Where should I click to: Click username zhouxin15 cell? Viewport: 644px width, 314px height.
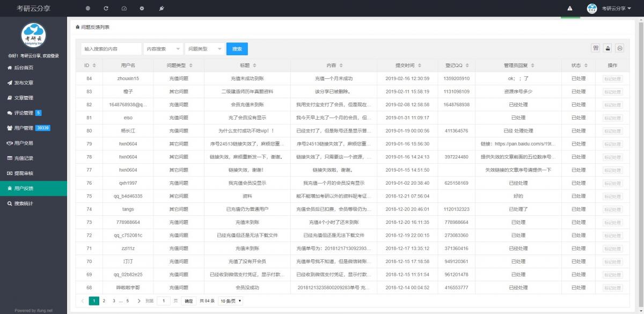(x=128, y=78)
